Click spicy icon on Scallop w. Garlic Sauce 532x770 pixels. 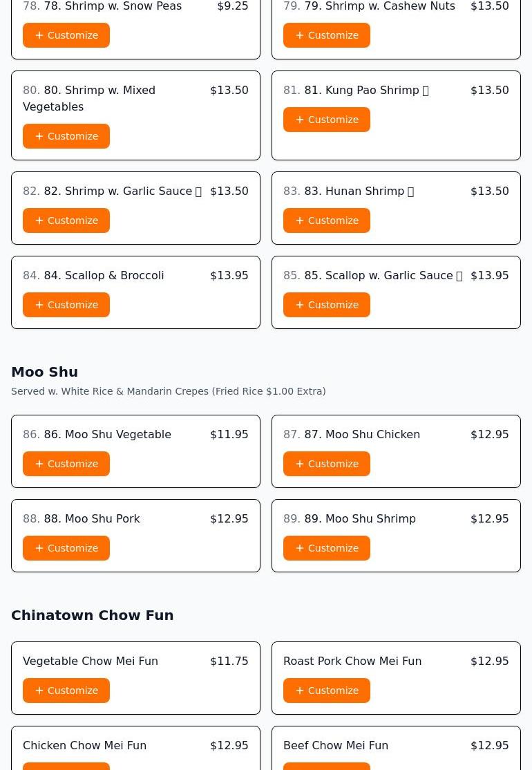point(459,276)
